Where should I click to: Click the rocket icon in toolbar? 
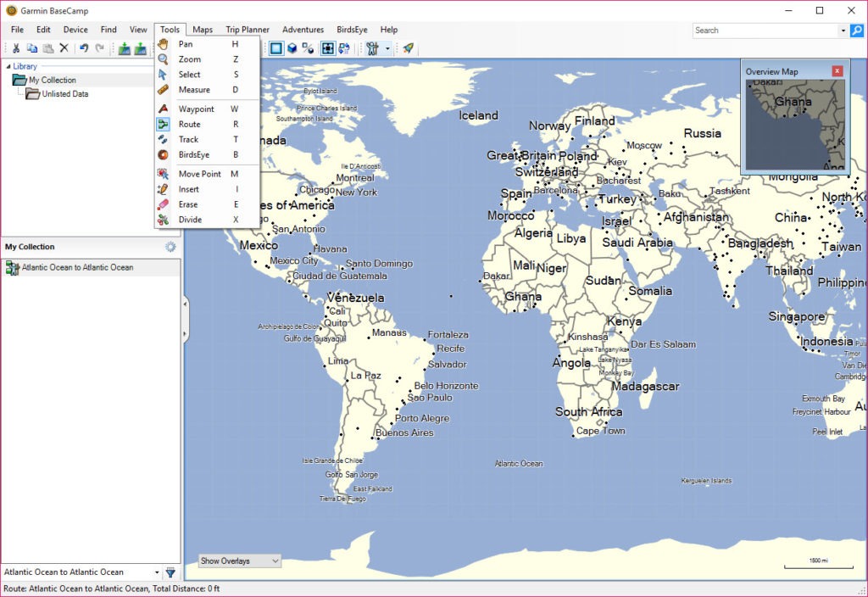click(408, 48)
